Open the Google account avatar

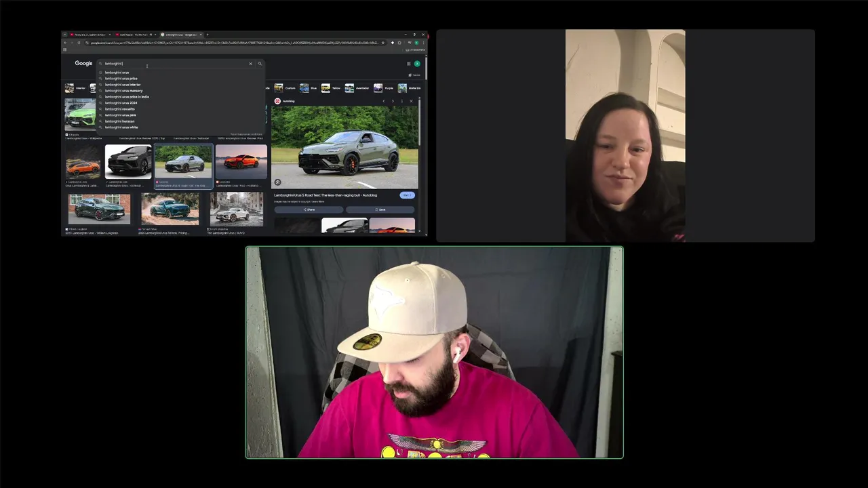coord(417,64)
